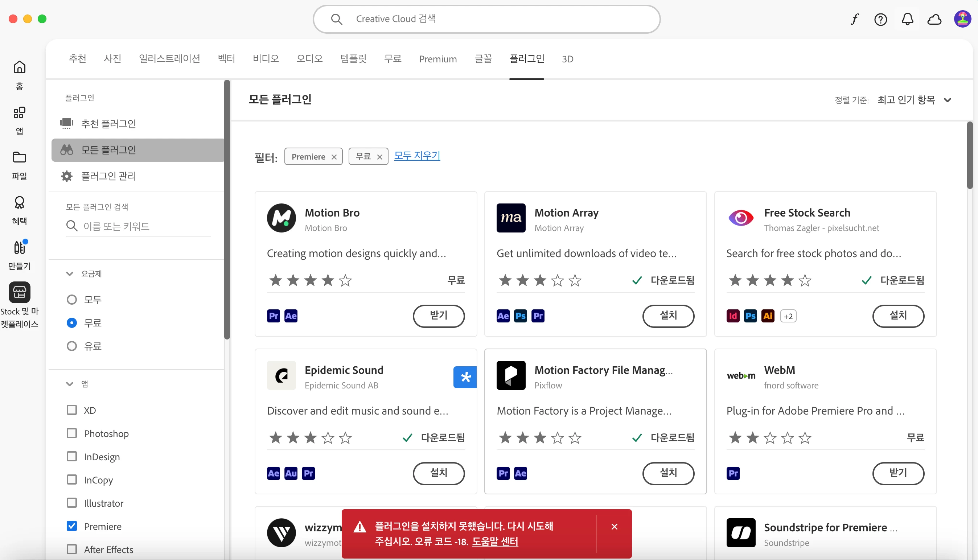978x560 pixels.
Task: Select the 유료 radio button
Action: click(x=71, y=346)
